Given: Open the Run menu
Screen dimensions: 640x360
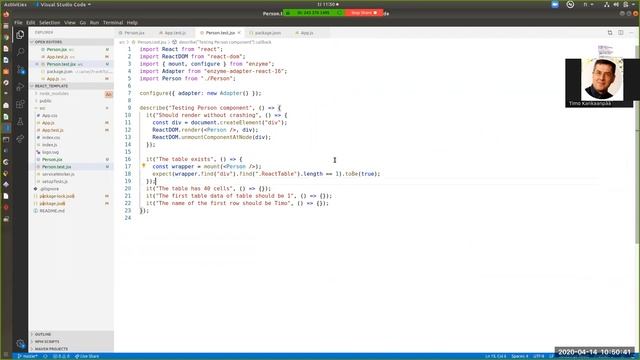Looking at the screenshot, I should coord(94,22).
